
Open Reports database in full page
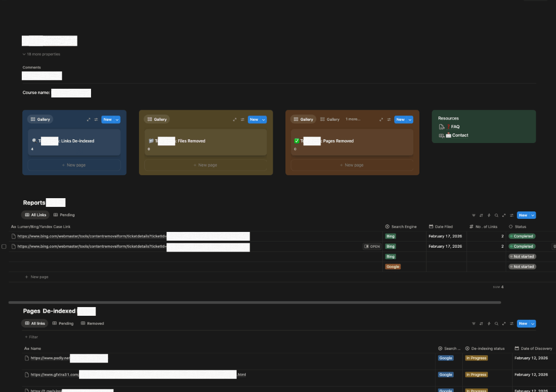coord(504,215)
